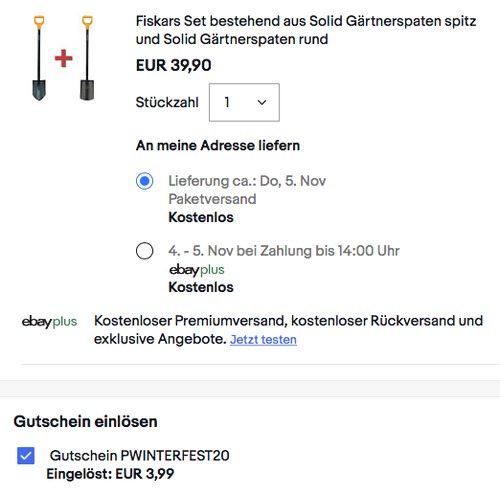Click the red plus icon between spades

point(63,58)
